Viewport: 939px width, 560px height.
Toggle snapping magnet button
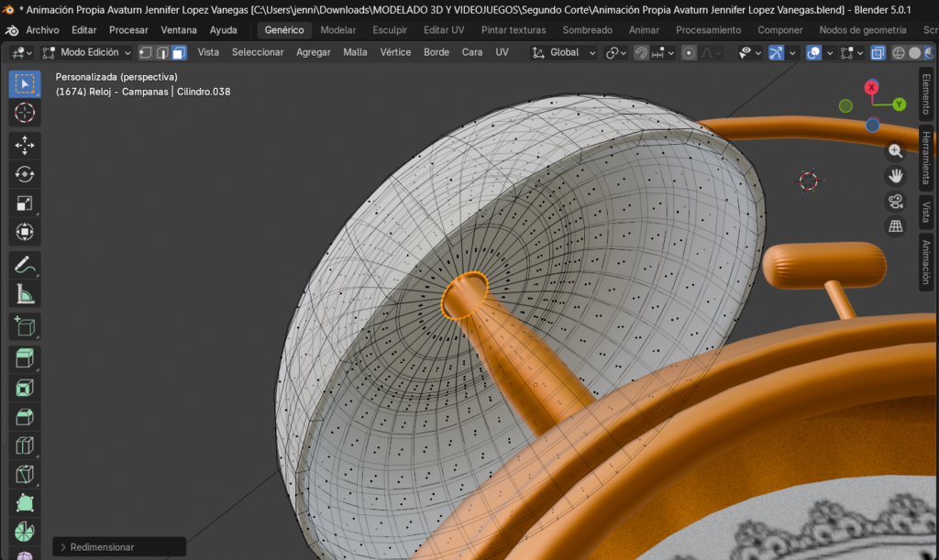coord(641,52)
